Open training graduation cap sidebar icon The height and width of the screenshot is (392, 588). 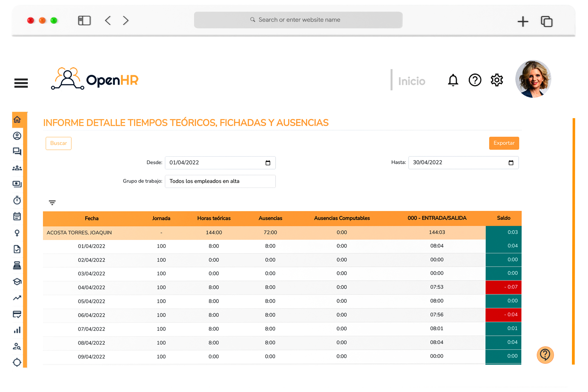pos(17,282)
